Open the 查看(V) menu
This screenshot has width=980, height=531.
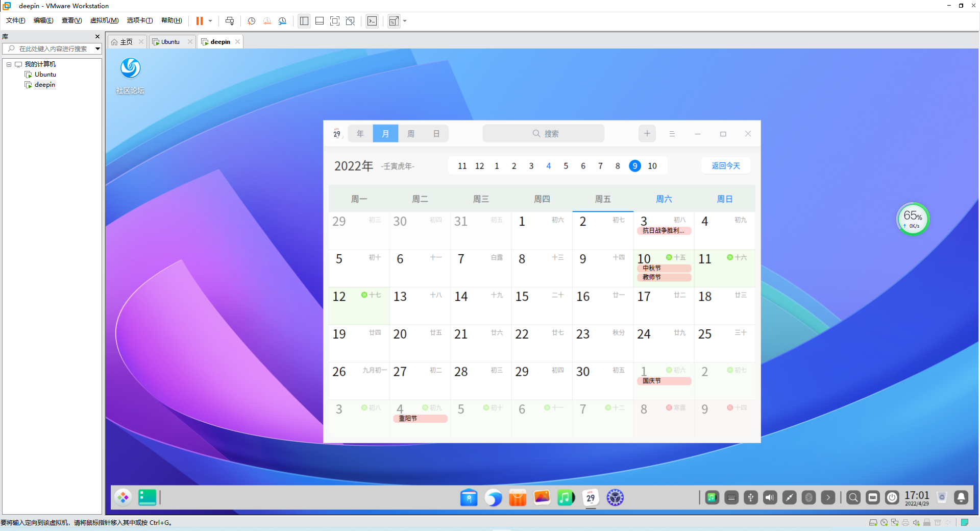(71, 20)
